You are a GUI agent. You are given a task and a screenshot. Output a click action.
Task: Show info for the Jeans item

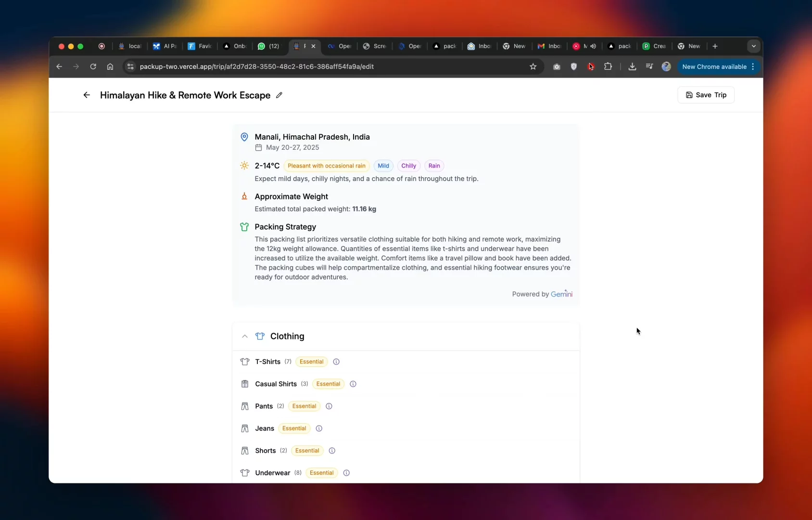tap(319, 429)
